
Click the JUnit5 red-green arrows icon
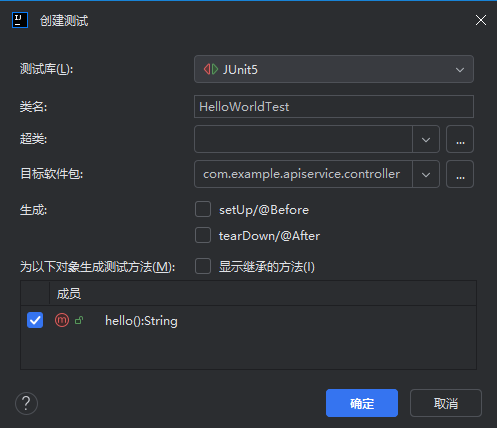[x=211, y=69]
